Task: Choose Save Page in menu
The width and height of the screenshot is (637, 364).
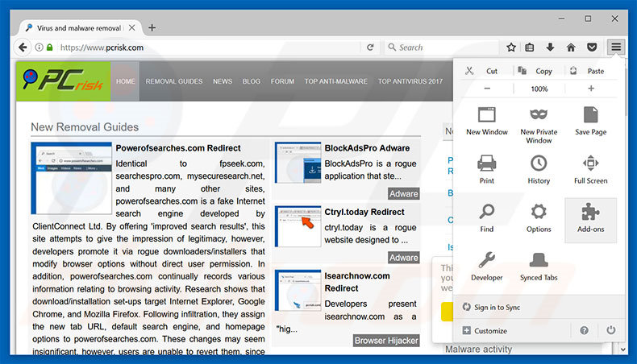Action: pyautogui.click(x=591, y=121)
